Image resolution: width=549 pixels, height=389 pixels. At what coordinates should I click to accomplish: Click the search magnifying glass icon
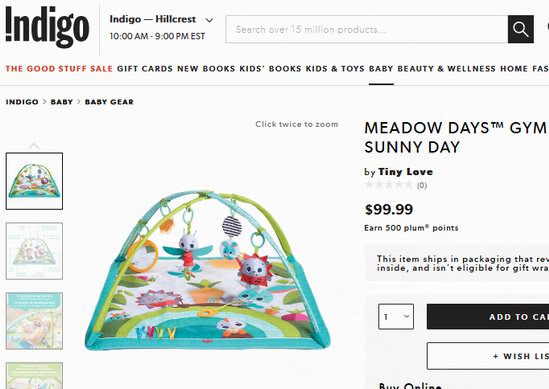coord(520,29)
